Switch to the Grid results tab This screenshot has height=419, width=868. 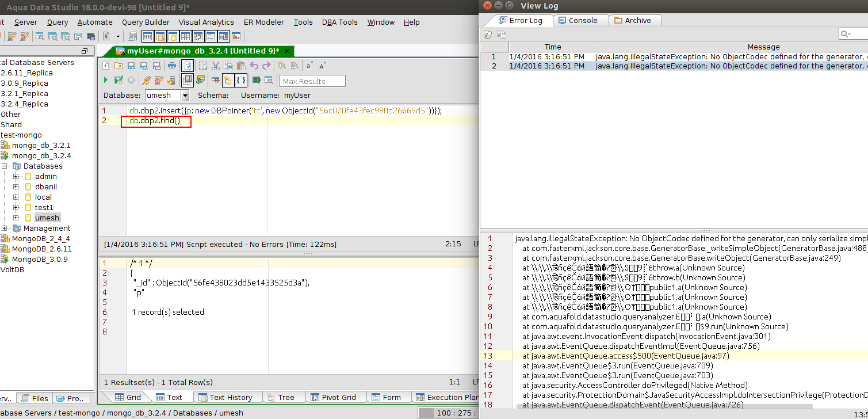pyautogui.click(x=127, y=397)
